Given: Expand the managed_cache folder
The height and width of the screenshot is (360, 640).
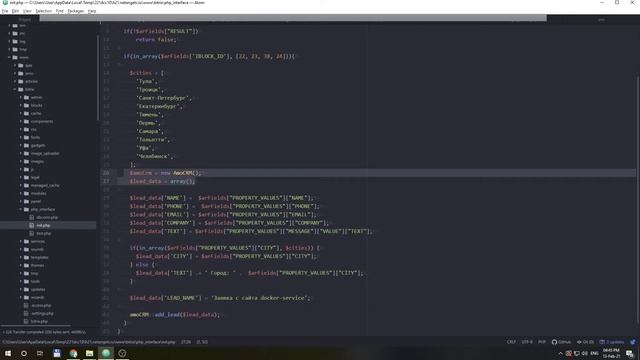Looking at the screenshot, I should coord(21,185).
